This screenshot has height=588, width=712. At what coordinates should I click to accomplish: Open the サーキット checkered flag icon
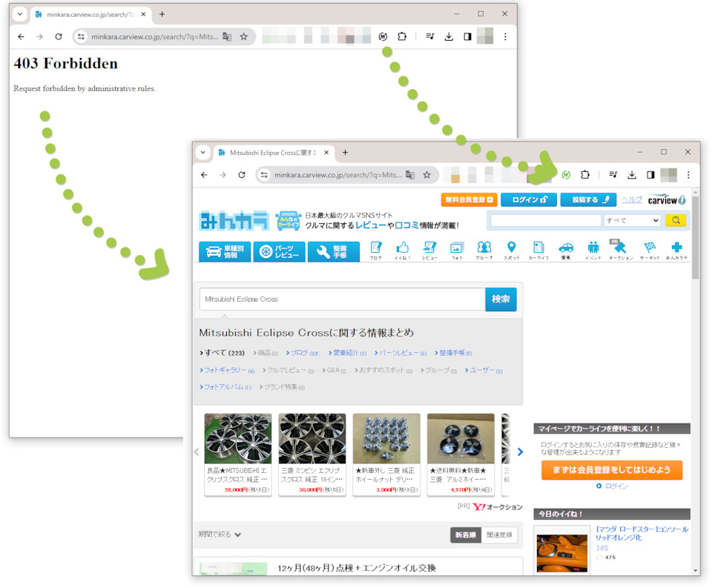click(650, 250)
